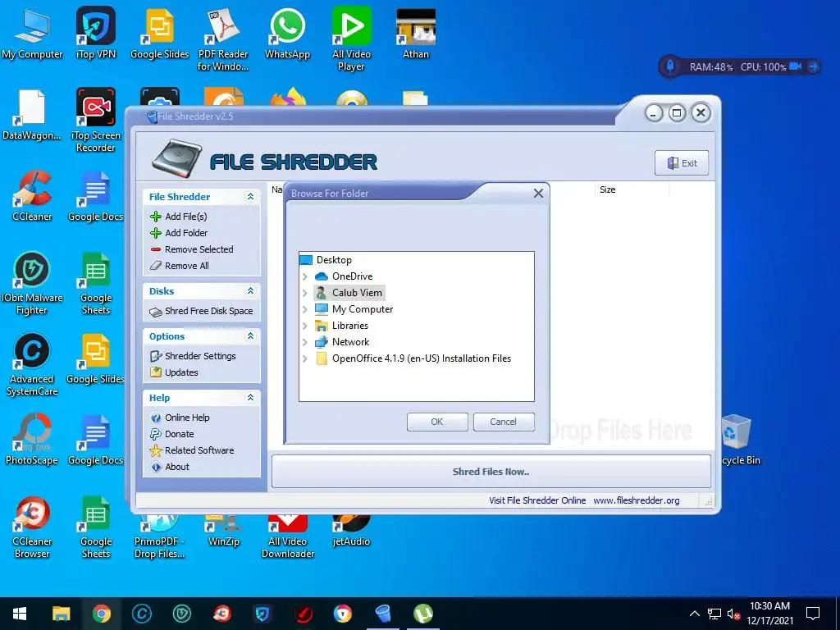Click the Exit button
Viewport: 840px width, 630px height.
coord(682,163)
